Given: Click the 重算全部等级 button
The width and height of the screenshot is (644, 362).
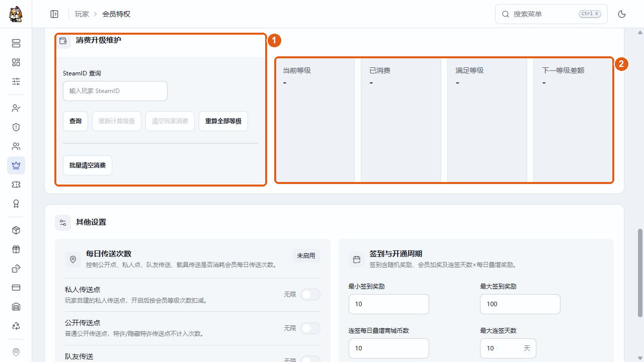Looking at the screenshot, I should 223,121.
